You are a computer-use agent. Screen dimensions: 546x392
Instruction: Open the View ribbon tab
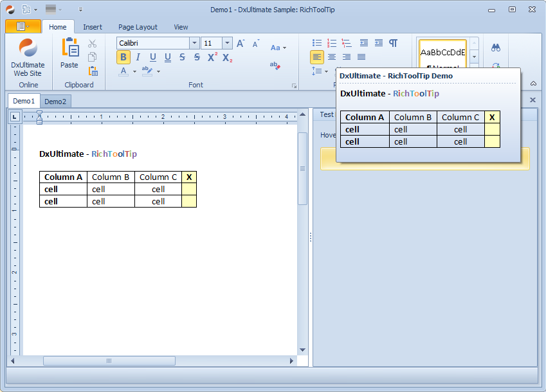coord(181,27)
